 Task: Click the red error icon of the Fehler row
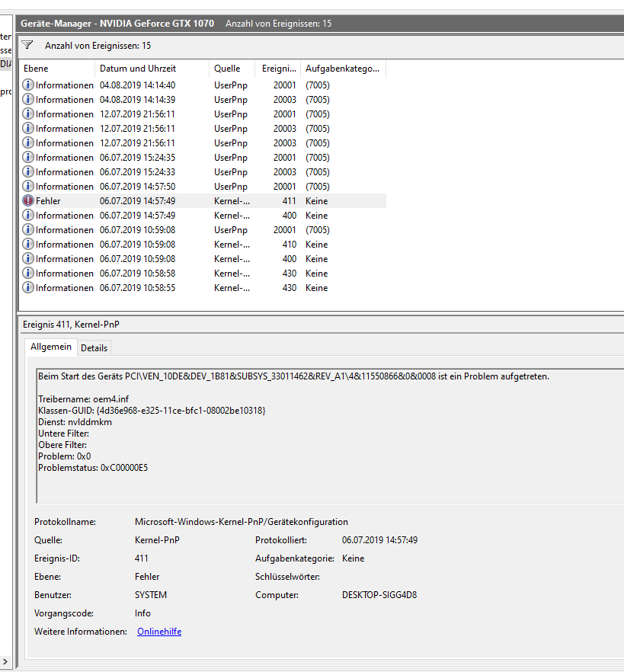click(x=28, y=200)
